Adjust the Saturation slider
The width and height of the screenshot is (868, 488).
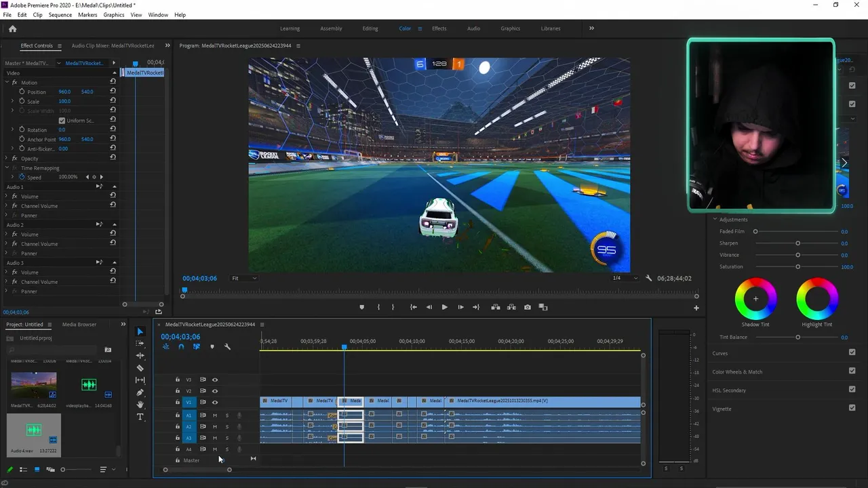pyautogui.click(x=798, y=266)
